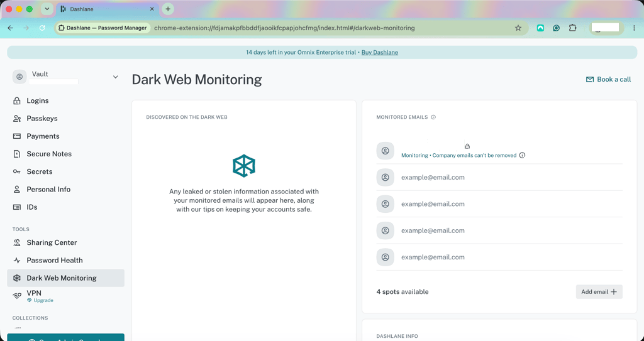Viewport: 644px width, 341px height.
Task: Bookmark this page with the star icon
Action: click(518, 28)
